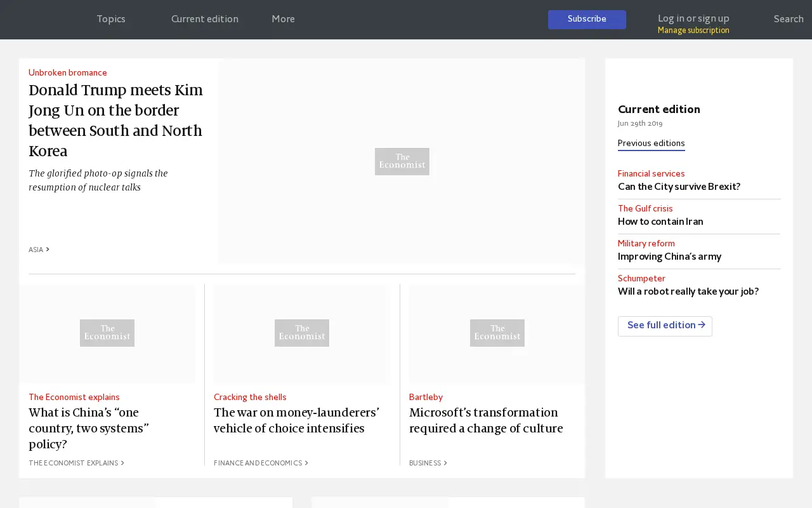The image size is (812, 508).
Task: Click the Previous editions link
Action: pos(651,144)
